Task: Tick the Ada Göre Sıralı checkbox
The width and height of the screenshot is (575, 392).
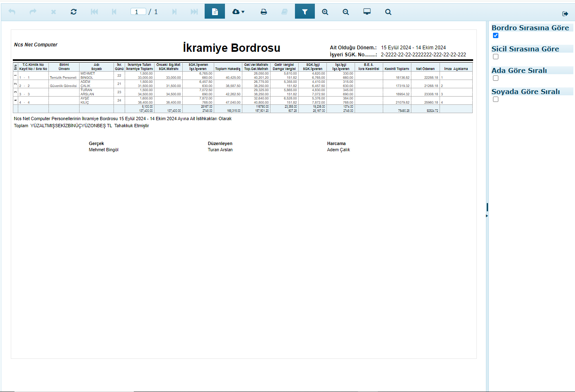Action: point(495,78)
